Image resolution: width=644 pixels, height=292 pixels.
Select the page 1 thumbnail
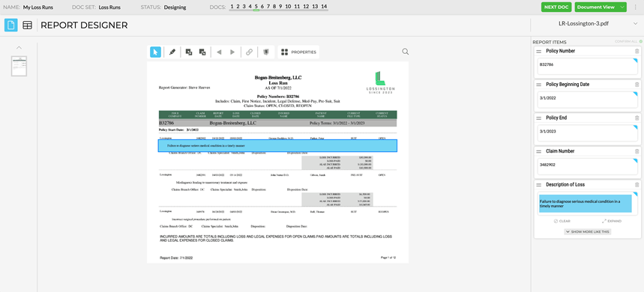tap(19, 66)
